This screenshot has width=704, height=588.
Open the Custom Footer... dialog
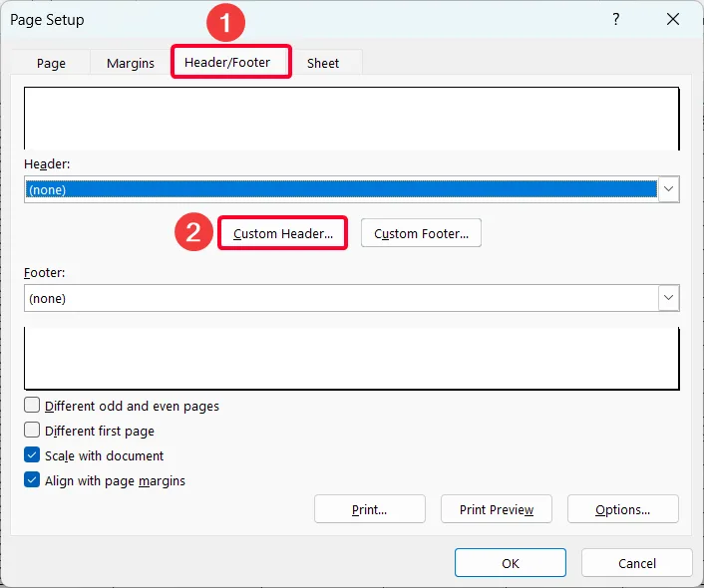[421, 233]
